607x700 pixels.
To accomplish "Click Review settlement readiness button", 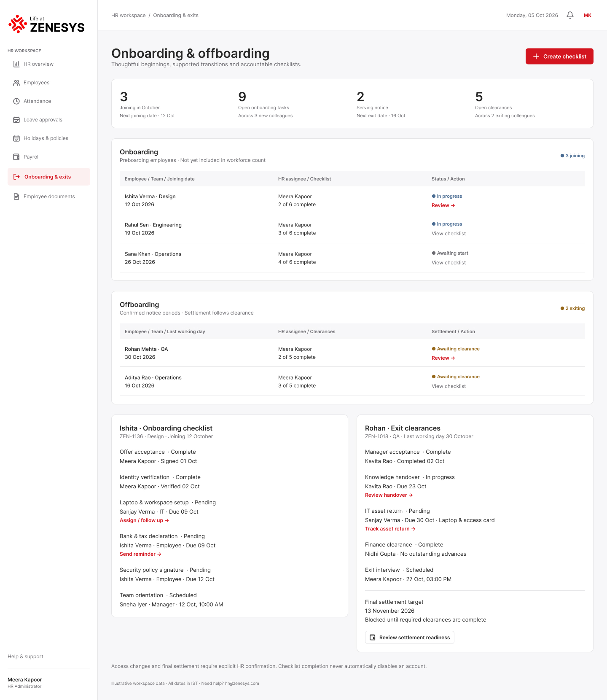I will pos(410,638).
